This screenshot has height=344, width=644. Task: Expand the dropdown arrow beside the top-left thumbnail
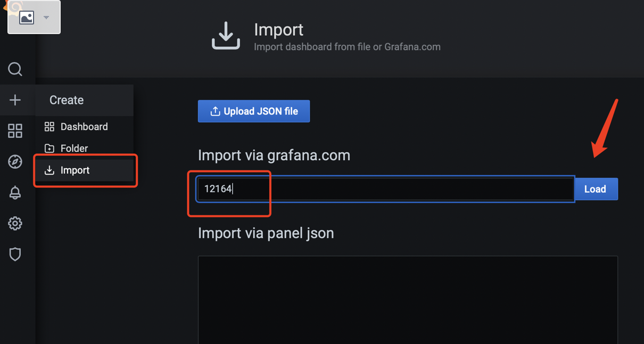[46, 17]
